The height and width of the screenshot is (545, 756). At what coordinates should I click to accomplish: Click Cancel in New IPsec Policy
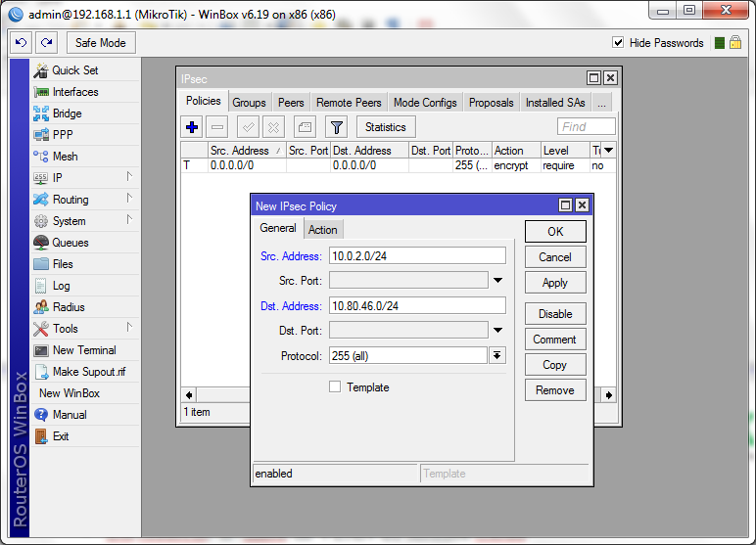(555, 257)
